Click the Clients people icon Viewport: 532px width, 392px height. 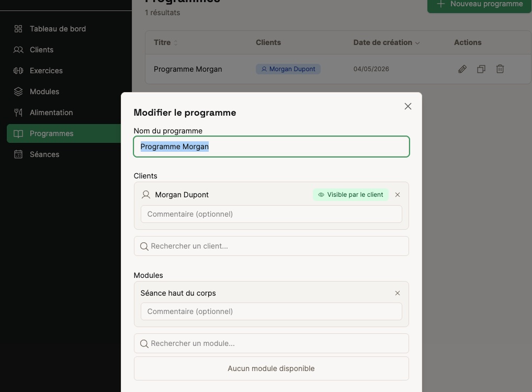(18, 50)
